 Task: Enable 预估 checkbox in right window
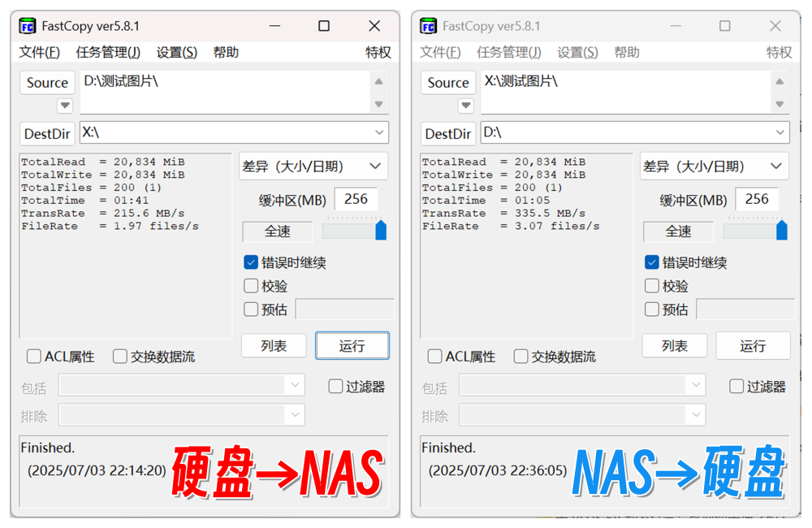click(x=651, y=309)
